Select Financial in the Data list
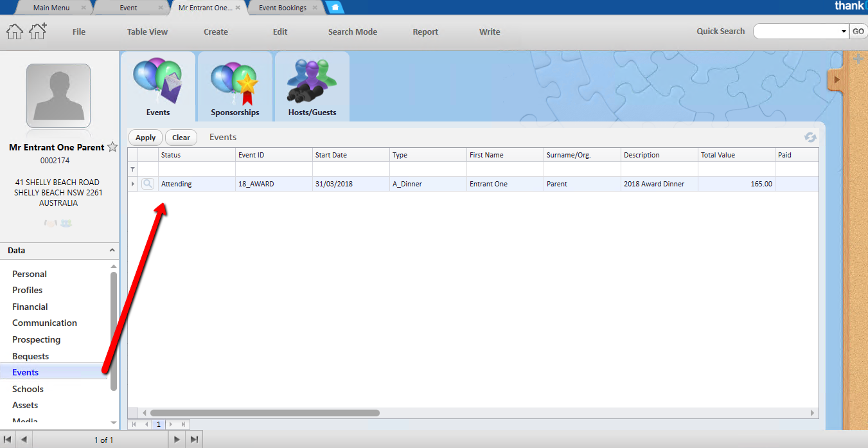Image resolution: width=868 pixels, height=448 pixels. 30,307
